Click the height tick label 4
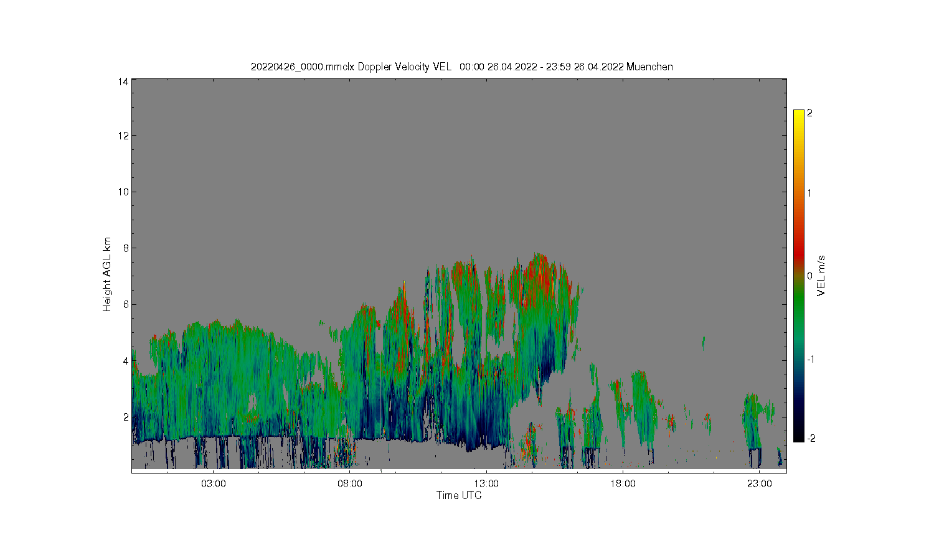Image resolution: width=934 pixels, height=560 pixels. click(126, 360)
